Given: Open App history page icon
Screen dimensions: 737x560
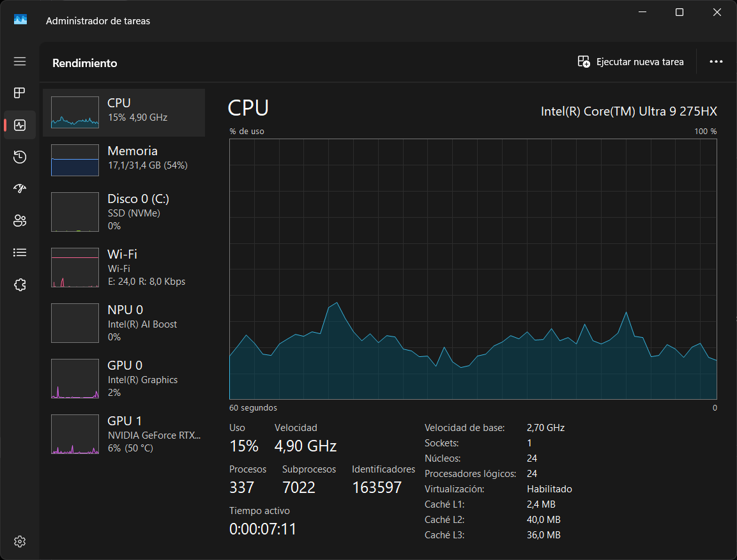Looking at the screenshot, I should tap(20, 157).
